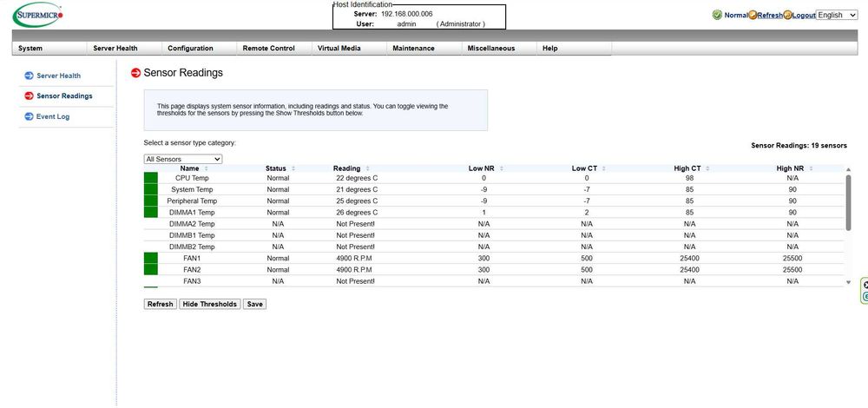Click the sensor table scrollbar thumb

849,202
